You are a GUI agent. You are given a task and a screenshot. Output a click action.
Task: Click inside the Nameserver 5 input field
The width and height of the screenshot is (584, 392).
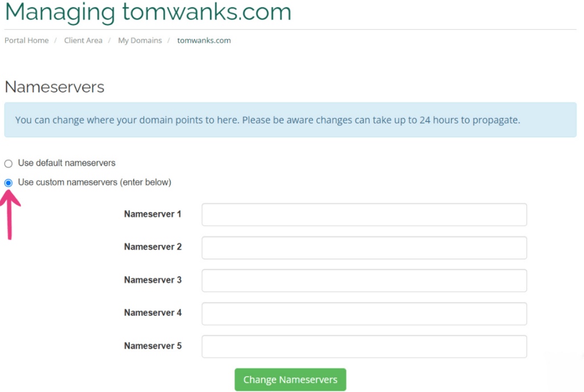[364, 346]
